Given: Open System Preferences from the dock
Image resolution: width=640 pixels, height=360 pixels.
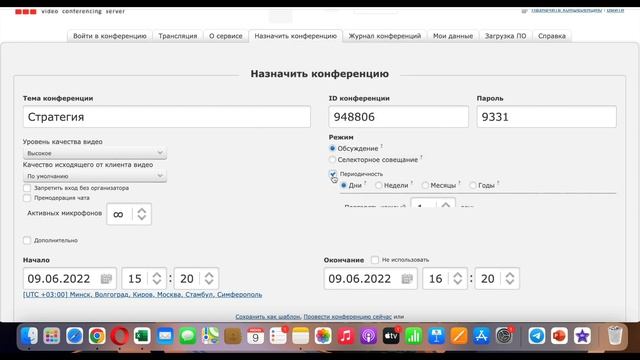Looking at the screenshot, I should [504, 336].
